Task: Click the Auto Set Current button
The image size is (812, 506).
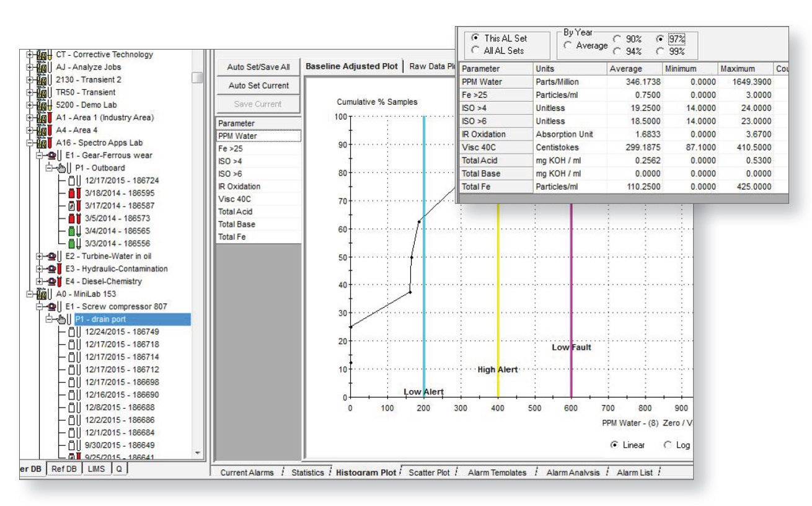Action: pos(258,86)
